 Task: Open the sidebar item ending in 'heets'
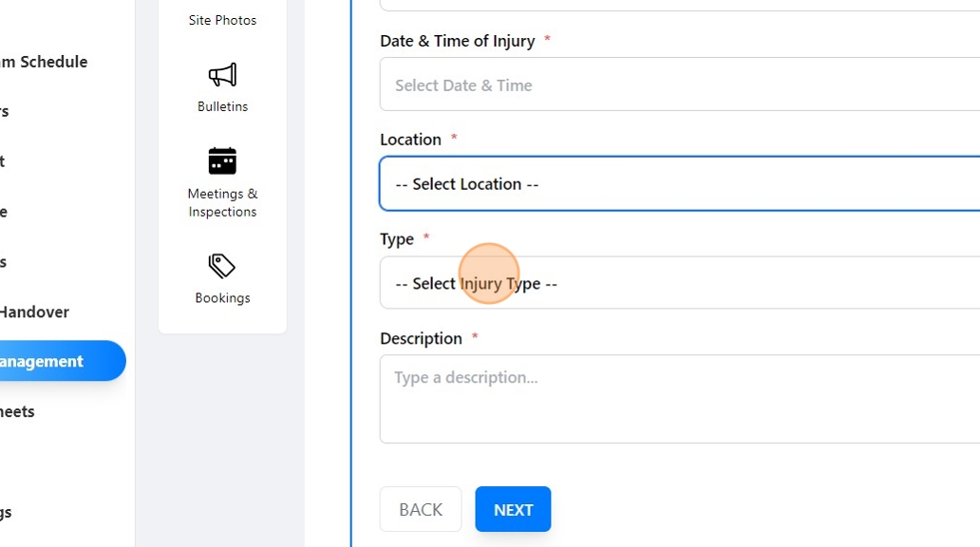[18, 411]
